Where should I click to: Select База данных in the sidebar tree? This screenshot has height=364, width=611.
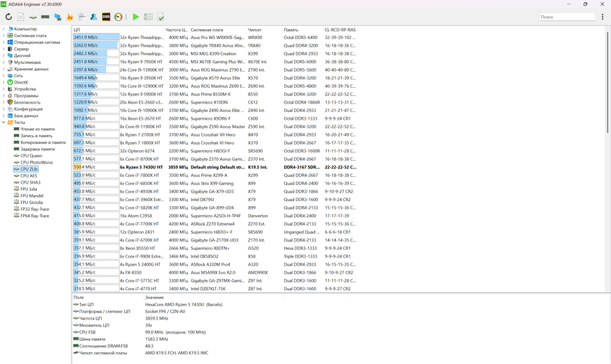pos(26,116)
